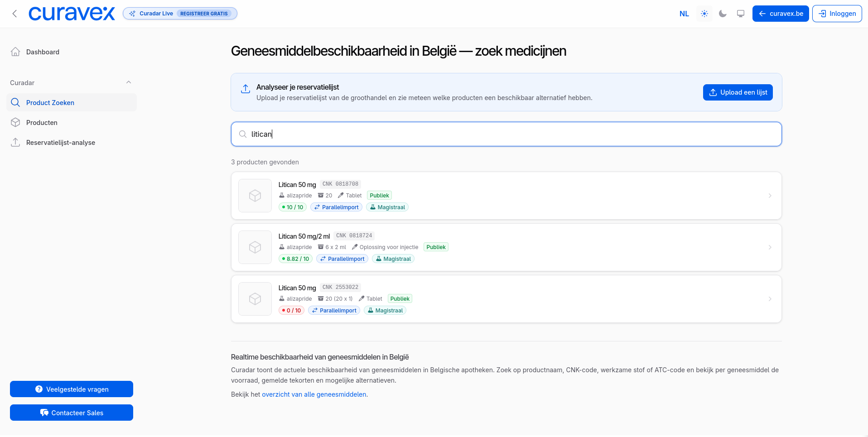Open Litican 50 mg/2 ml product title
This screenshot has height=437, width=868.
304,236
